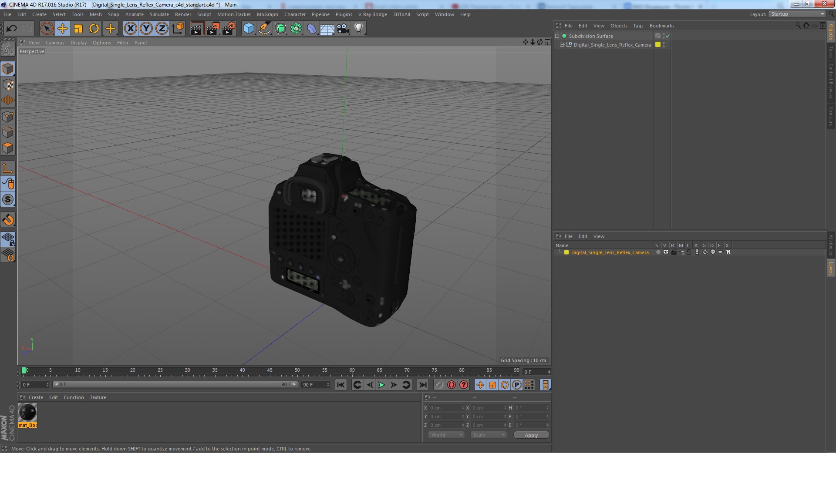Activate the Move tool in top toolbar
The width and height of the screenshot is (836, 504).
(62, 29)
